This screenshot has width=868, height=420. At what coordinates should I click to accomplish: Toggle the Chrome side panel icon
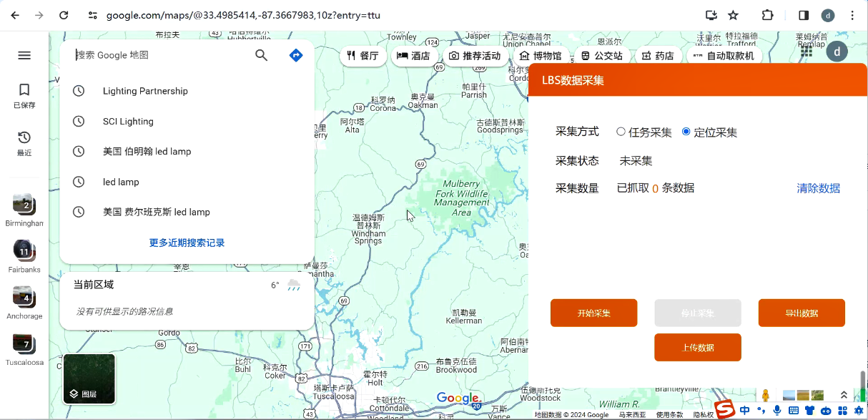point(804,15)
